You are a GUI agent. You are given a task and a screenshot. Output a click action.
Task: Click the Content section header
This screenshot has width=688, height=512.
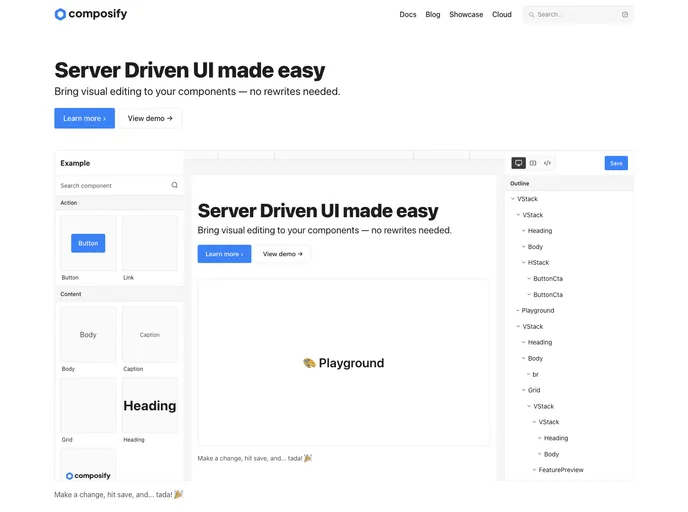119,294
